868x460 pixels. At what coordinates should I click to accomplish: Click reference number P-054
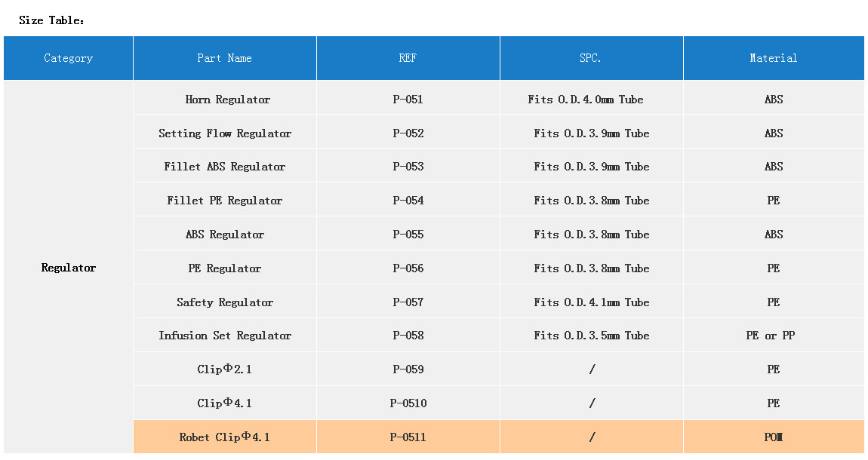click(x=408, y=201)
